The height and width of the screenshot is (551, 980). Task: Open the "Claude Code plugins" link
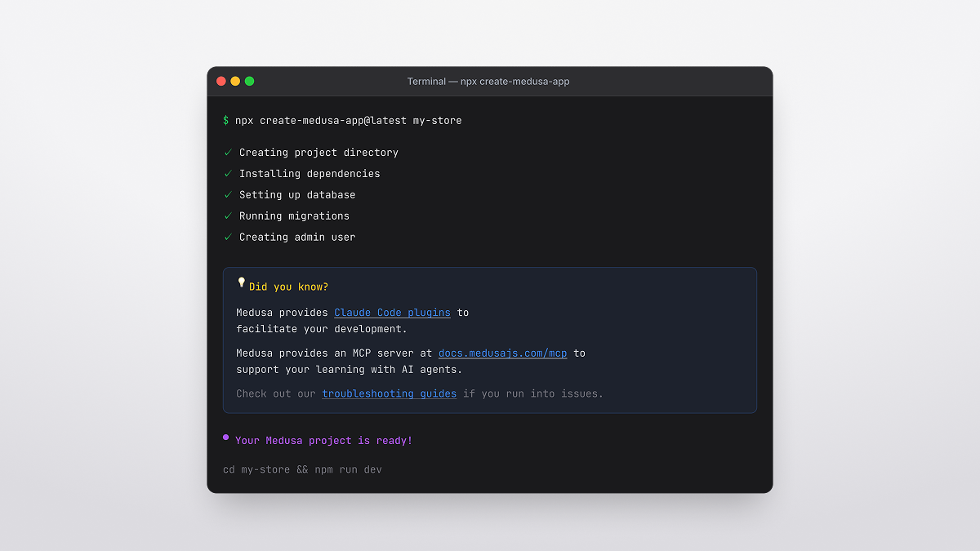point(392,312)
